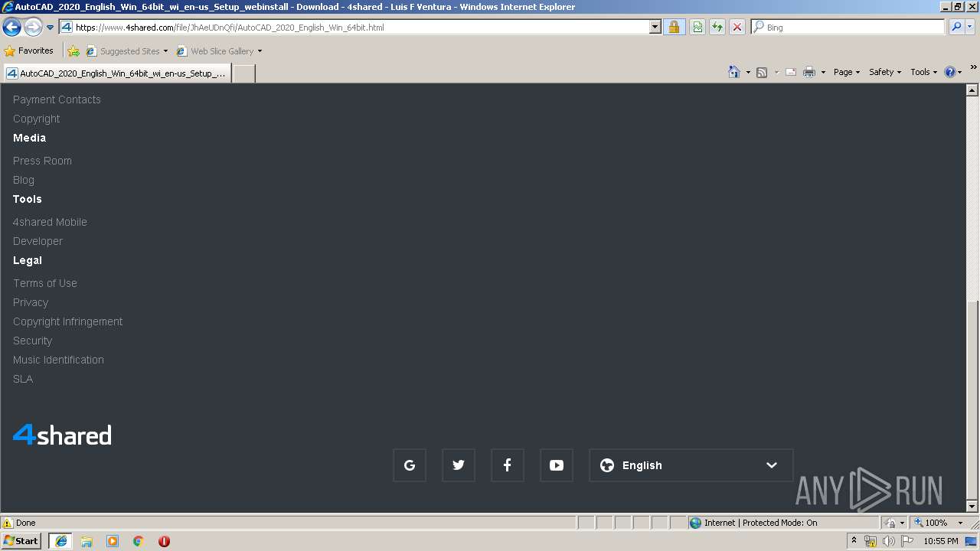Stop loading with the red X icon
The width and height of the screenshot is (980, 551).
point(737,27)
